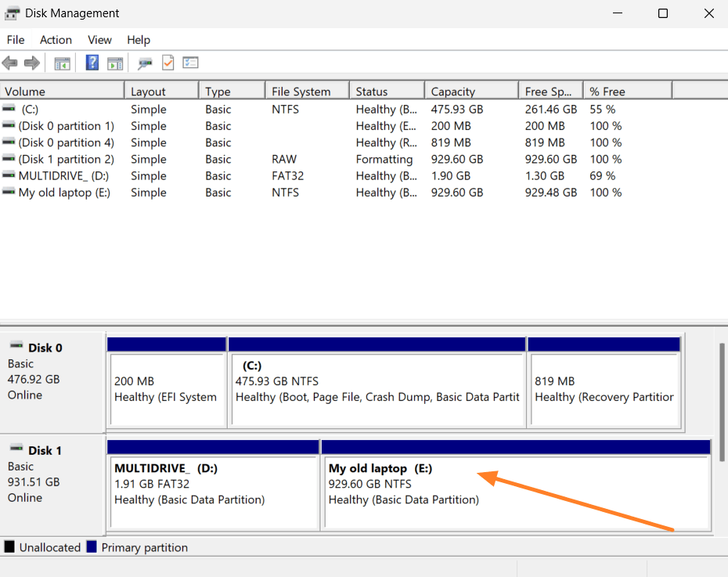Click the checkmark Properties toolbar icon

click(168, 63)
